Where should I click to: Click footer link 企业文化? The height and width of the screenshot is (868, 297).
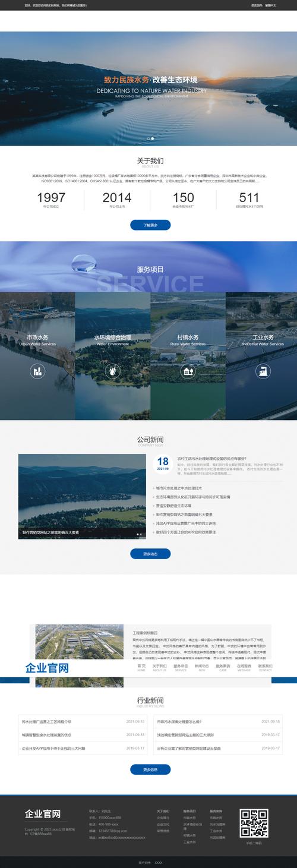163,824
